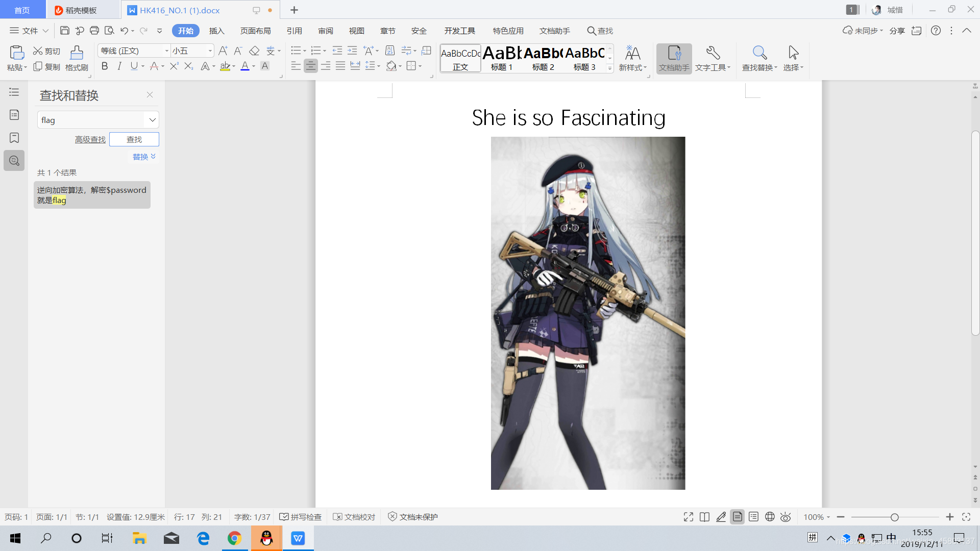The image size is (980, 551).
Task: Open the 插入 (Insert) ribbon tab
Action: pos(217,31)
